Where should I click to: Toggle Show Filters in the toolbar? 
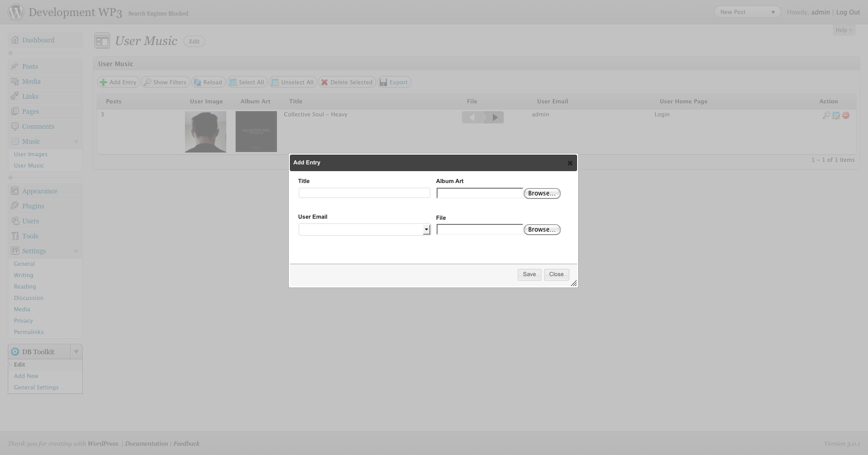pos(165,82)
